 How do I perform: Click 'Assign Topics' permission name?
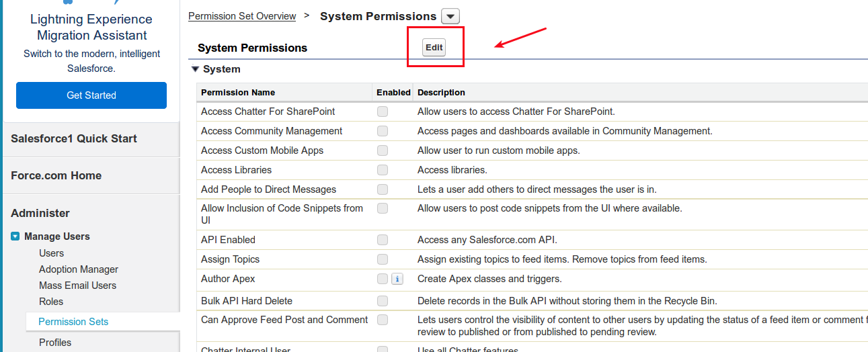click(x=230, y=259)
